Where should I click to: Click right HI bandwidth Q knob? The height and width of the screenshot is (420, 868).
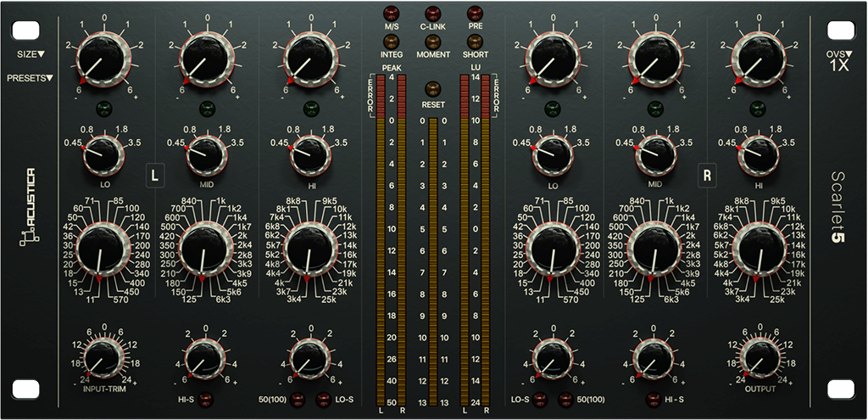[x=759, y=155]
